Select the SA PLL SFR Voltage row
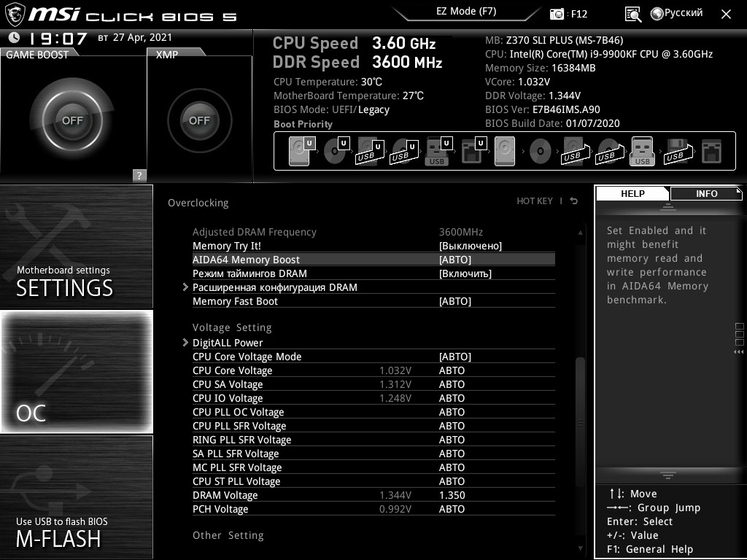The image size is (747, 560). tap(373, 453)
